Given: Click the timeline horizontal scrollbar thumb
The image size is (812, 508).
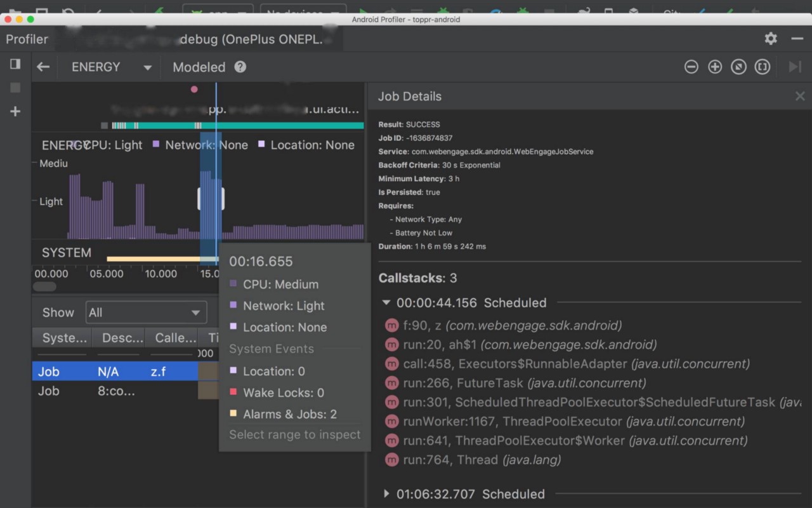Looking at the screenshot, I should pos(44,287).
